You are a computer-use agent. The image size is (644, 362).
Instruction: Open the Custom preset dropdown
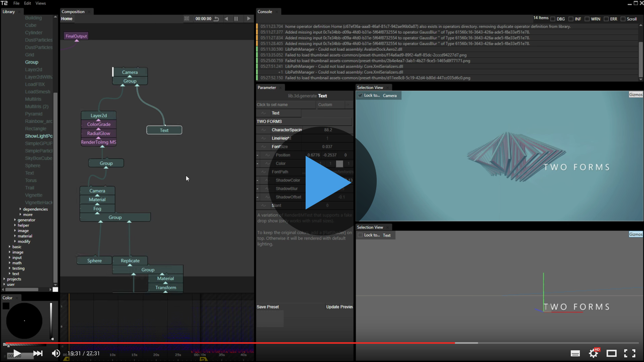click(x=334, y=105)
